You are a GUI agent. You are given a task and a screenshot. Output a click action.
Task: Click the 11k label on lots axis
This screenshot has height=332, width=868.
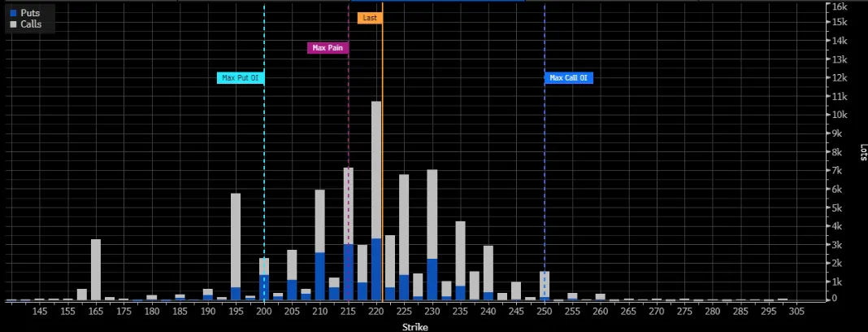pyautogui.click(x=840, y=97)
